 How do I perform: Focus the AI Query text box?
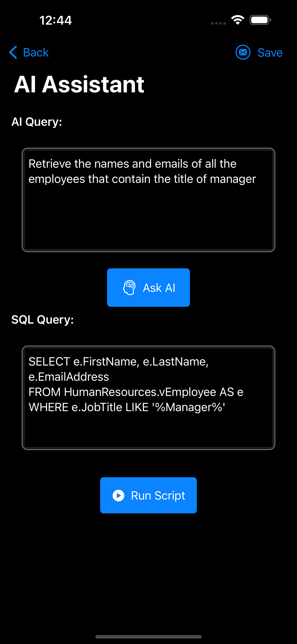pyautogui.click(x=148, y=200)
